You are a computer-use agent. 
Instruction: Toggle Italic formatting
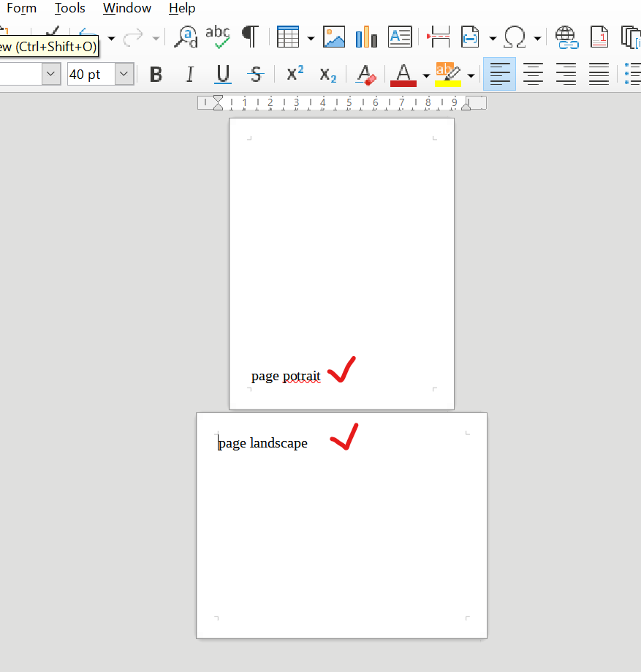pyautogui.click(x=190, y=74)
